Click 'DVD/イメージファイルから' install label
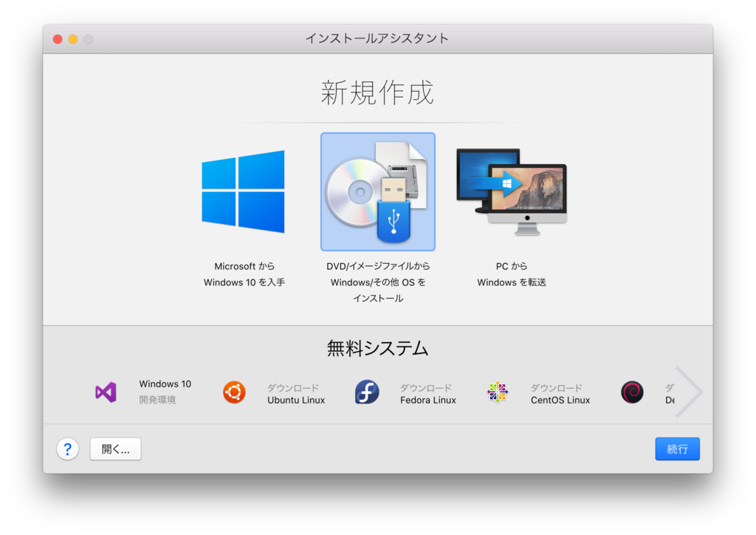This screenshot has width=756, height=535. pyautogui.click(x=378, y=282)
